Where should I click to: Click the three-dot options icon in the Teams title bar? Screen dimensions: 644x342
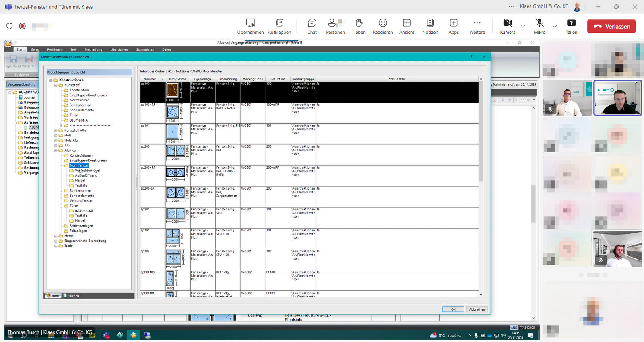click(x=512, y=6)
